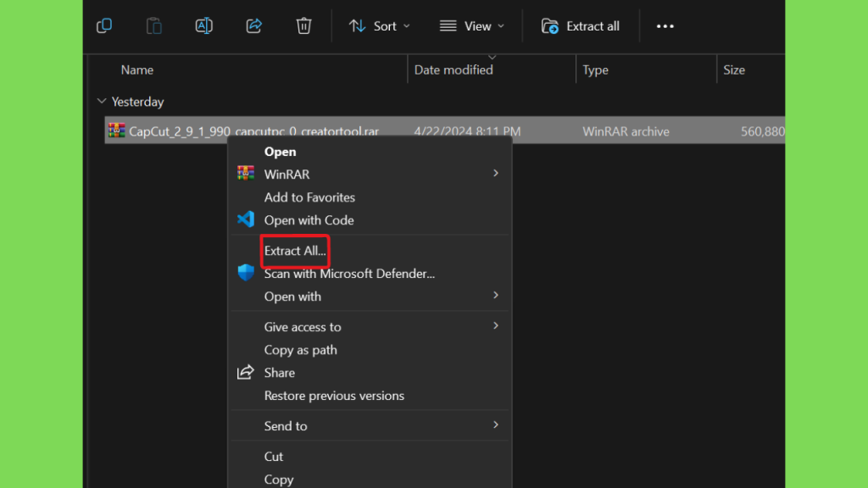Viewport: 868px width, 488px height.
Task: Click the Microsoft Defender shield icon
Action: pyautogui.click(x=246, y=272)
